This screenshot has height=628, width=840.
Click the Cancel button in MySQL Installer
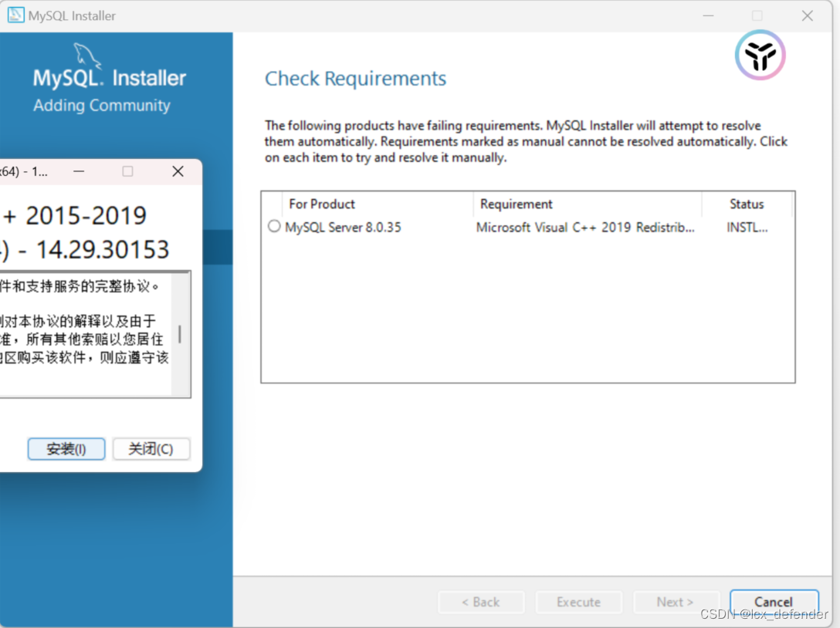click(x=774, y=602)
